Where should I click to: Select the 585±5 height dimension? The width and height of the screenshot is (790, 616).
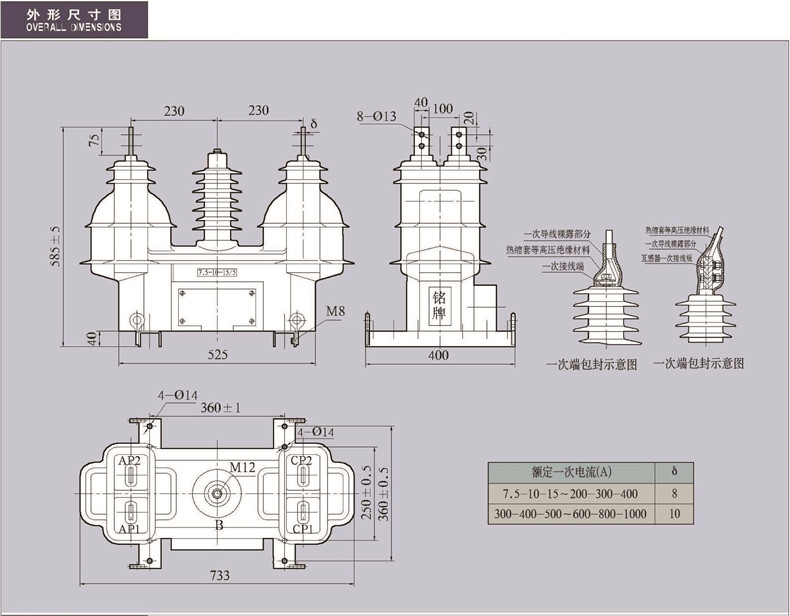point(56,245)
